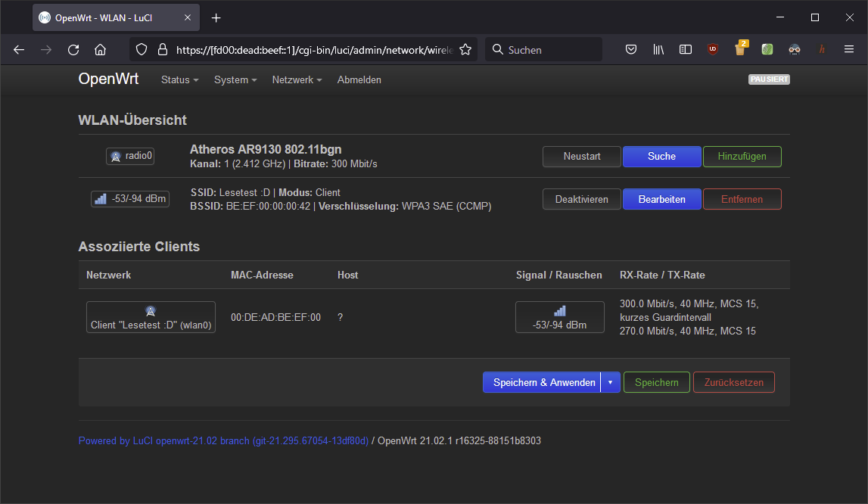Scan for networks with Suche

(661, 156)
